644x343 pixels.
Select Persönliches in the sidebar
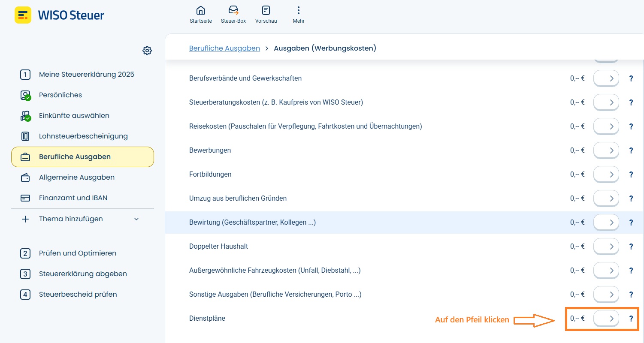point(82,95)
